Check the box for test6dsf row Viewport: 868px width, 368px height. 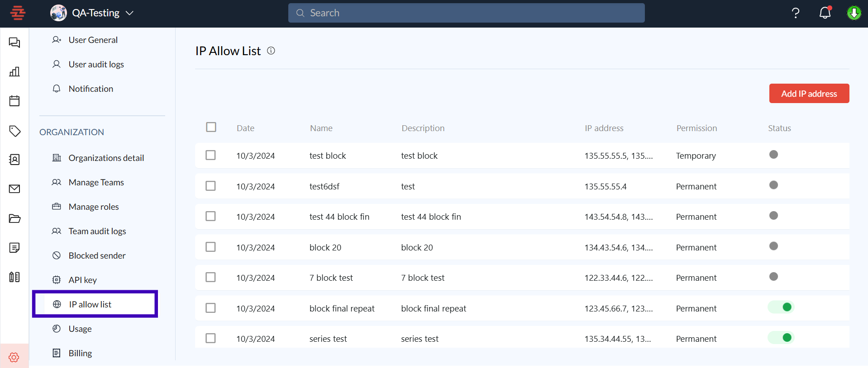pos(210,186)
